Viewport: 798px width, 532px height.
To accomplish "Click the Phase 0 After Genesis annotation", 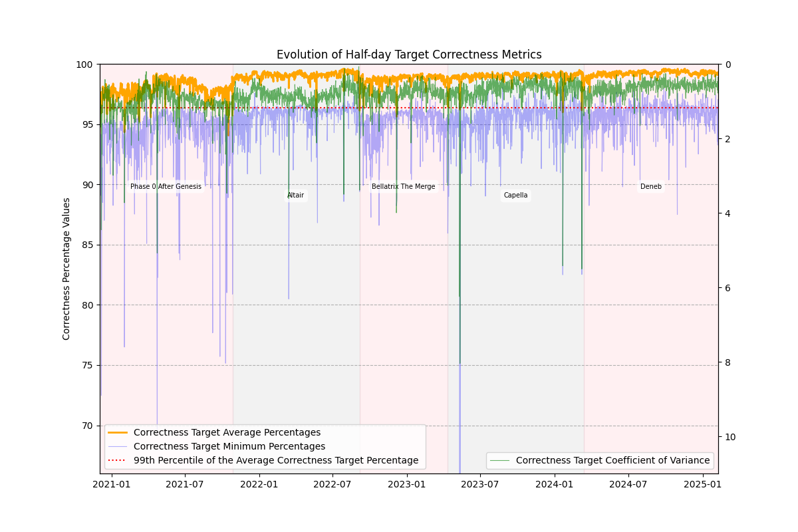I will click(x=166, y=187).
